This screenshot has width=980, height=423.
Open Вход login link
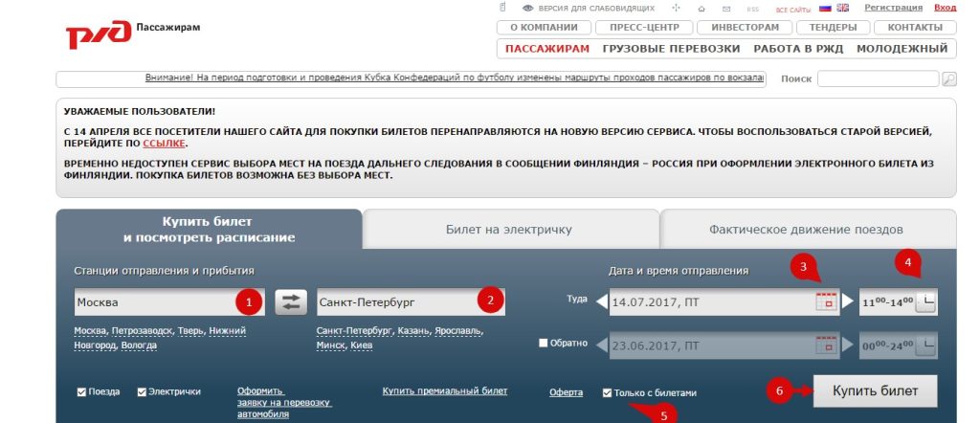[945, 8]
